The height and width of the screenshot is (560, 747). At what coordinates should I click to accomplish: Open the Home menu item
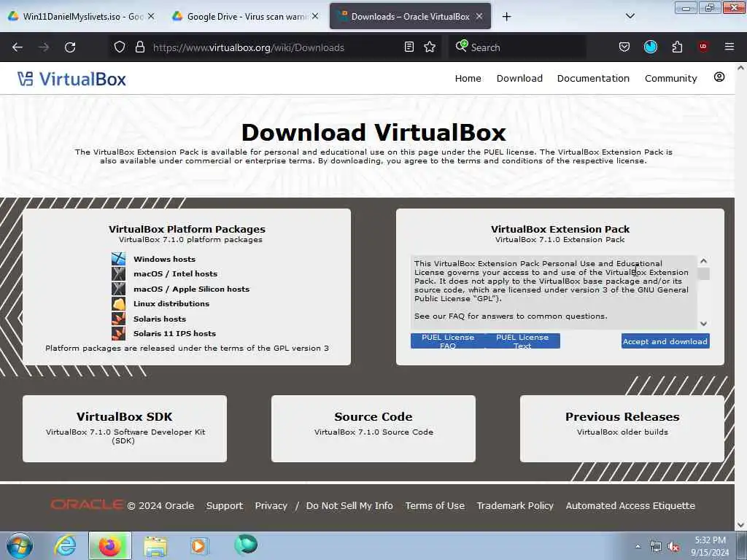[468, 78]
